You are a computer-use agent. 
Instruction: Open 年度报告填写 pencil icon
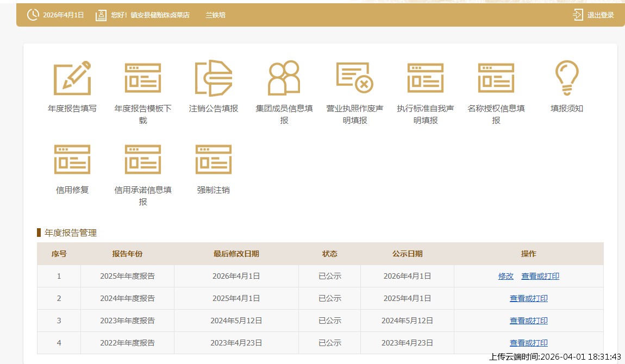pos(72,78)
